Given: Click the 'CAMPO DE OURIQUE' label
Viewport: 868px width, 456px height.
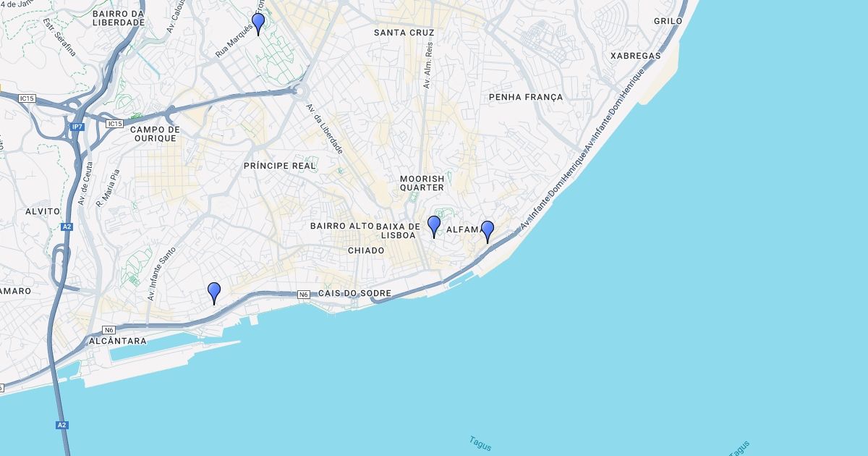Looking at the screenshot, I should (x=155, y=134).
